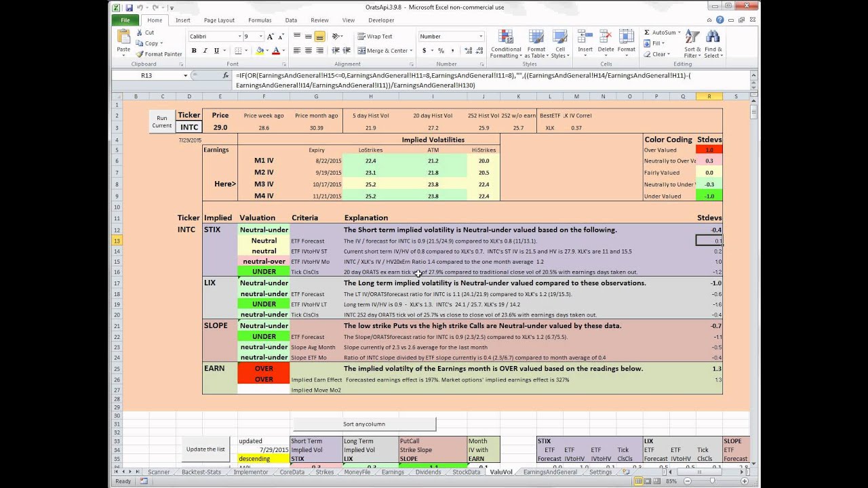Open the Number format dropdown
Image resolution: width=868 pixels, height=488 pixels.
pyautogui.click(x=481, y=37)
